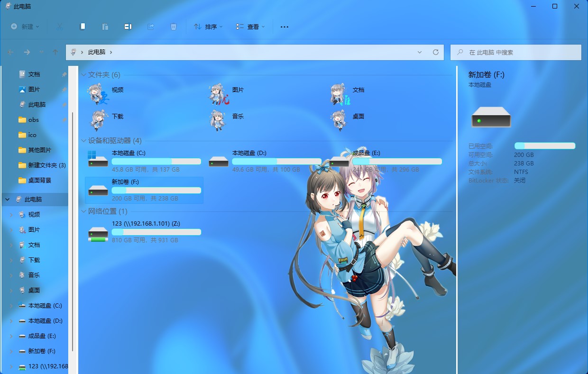Click the Rename icon in toolbar
This screenshot has height=374, width=588.
[x=128, y=27]
